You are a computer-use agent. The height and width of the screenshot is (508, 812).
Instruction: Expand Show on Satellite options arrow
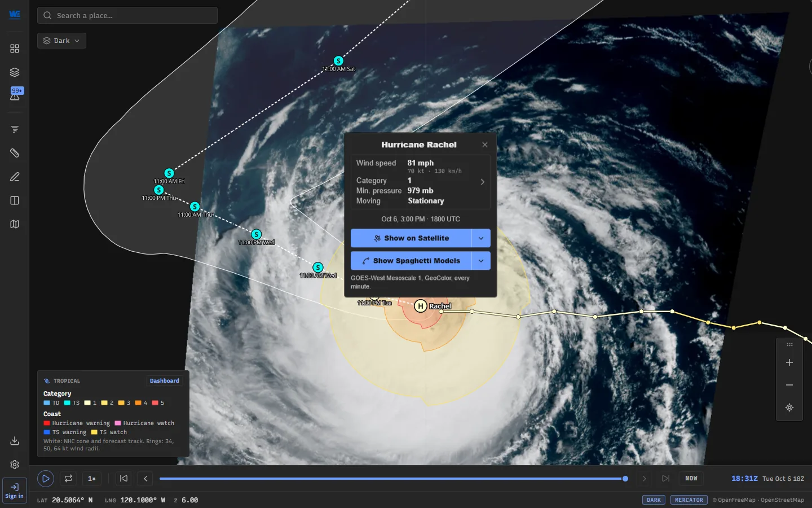(x=481, y=238)
